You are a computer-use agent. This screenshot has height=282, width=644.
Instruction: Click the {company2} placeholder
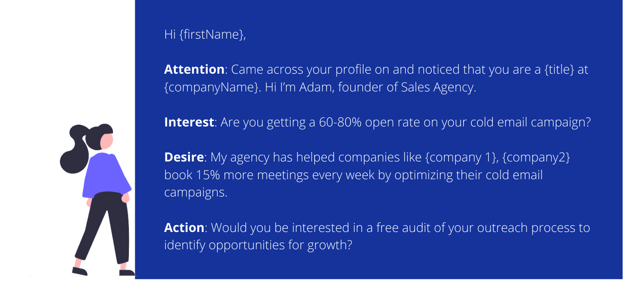[537, 157]
